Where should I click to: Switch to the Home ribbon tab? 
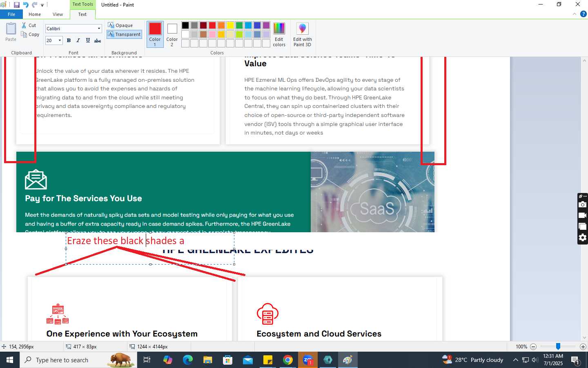point(35,14)
